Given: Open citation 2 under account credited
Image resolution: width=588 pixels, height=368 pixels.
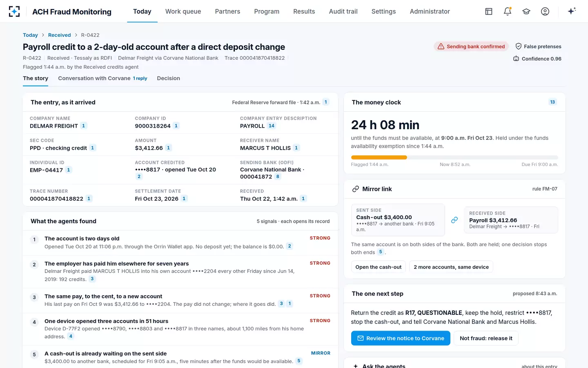Looking at the screenshot, I should [139, 177].
